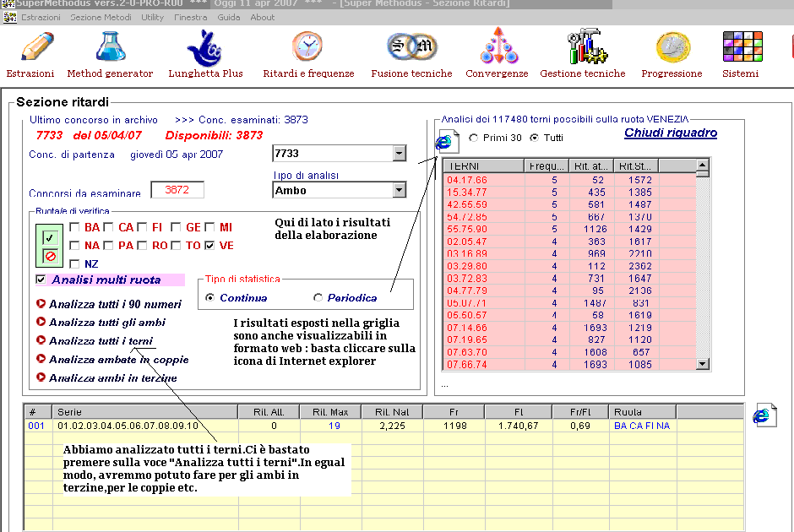Toggle the GE wheel checkbox
The height and width of the screenshot is (532, 794).
pos(176,227)
